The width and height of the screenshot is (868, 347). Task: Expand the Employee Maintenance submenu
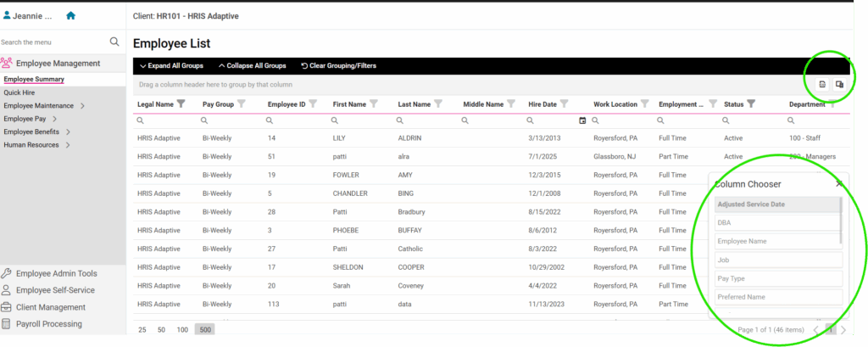point(82,106)
